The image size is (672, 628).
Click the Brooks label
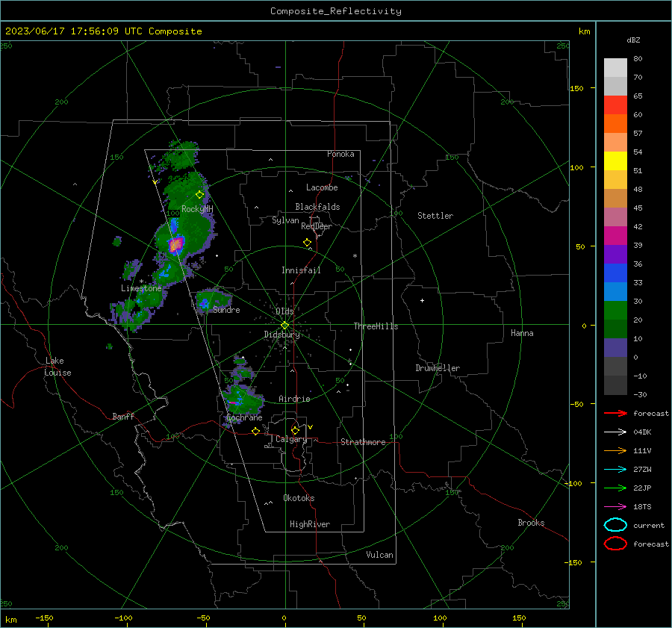[531, 523]
